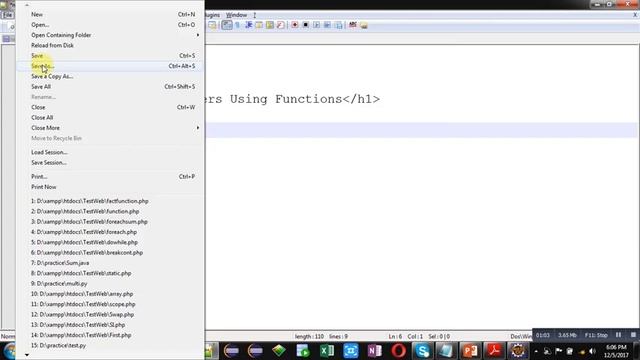Click the Save Recorded Macro icon
The image size is (640, 360).
(338, 25)
